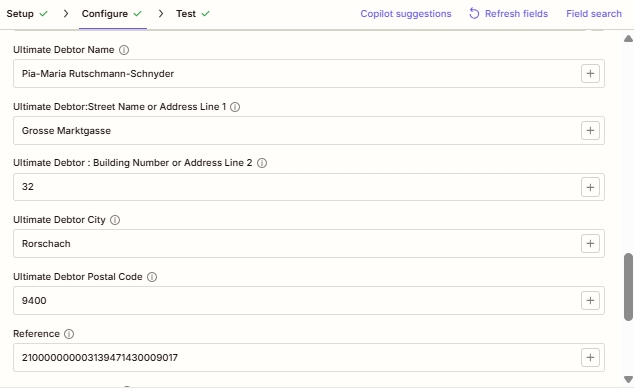Click the chevron between Configure and Test

click(x=161, y=14)
